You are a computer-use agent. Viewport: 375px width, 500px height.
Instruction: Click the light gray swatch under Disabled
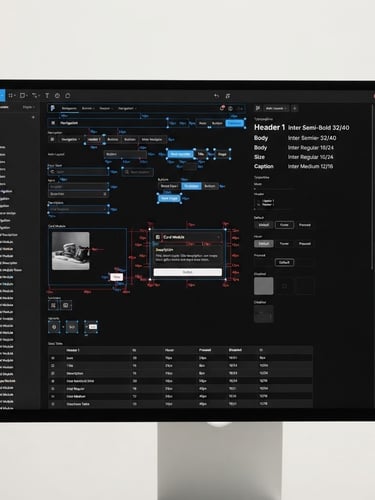point(264,286)
